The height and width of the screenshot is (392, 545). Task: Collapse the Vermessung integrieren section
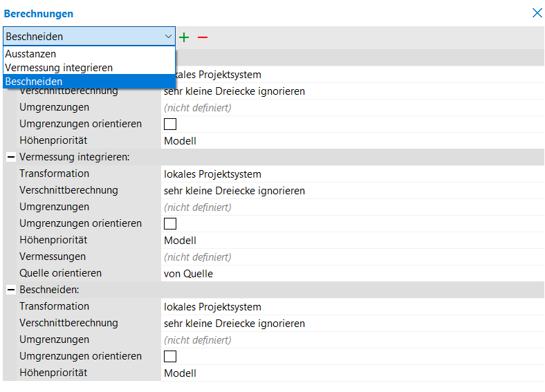tap(10, 158)
